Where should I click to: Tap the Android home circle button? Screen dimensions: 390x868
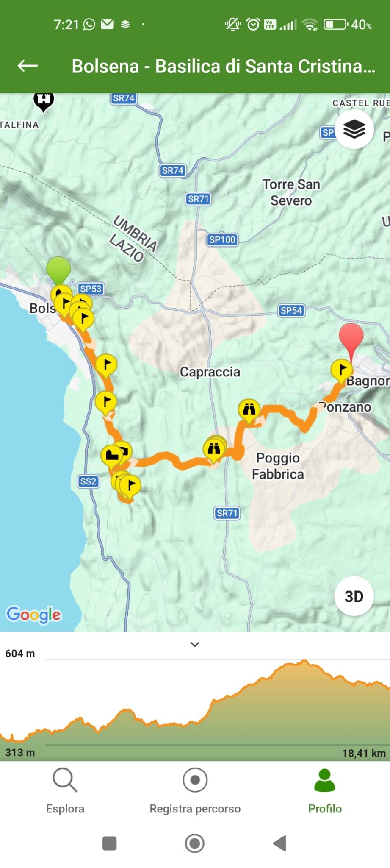point(195,843)
